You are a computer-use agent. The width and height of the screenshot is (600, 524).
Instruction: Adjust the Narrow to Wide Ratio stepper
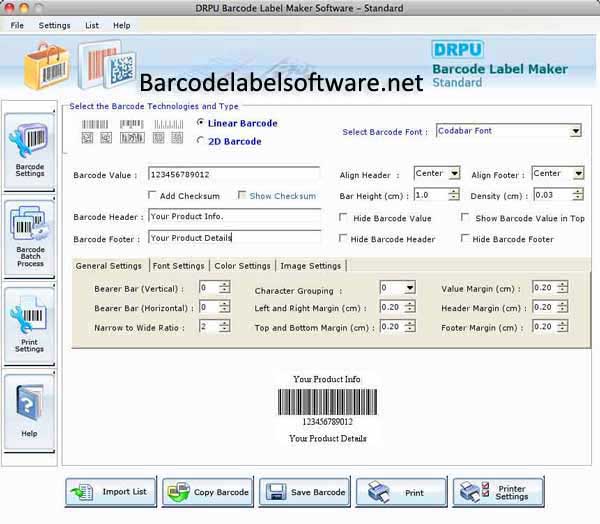click(224, 327)
